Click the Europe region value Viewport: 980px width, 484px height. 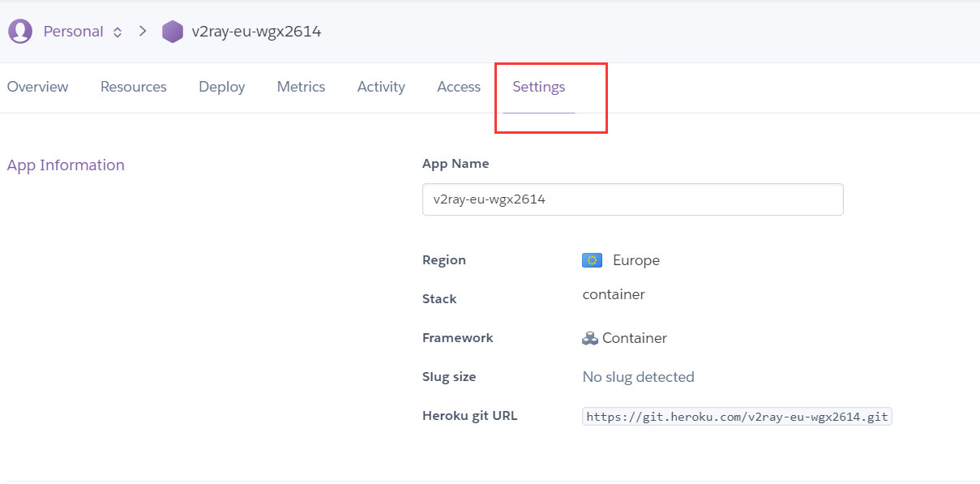point(636,260)
